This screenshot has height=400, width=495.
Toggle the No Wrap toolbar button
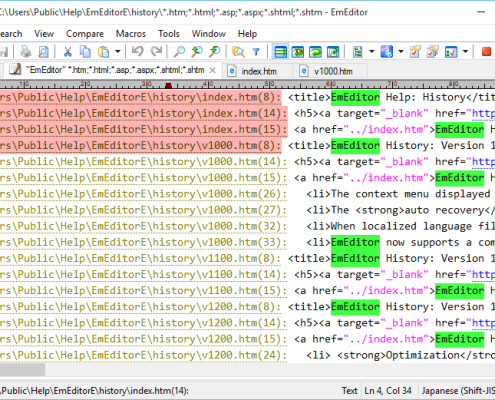280,52
